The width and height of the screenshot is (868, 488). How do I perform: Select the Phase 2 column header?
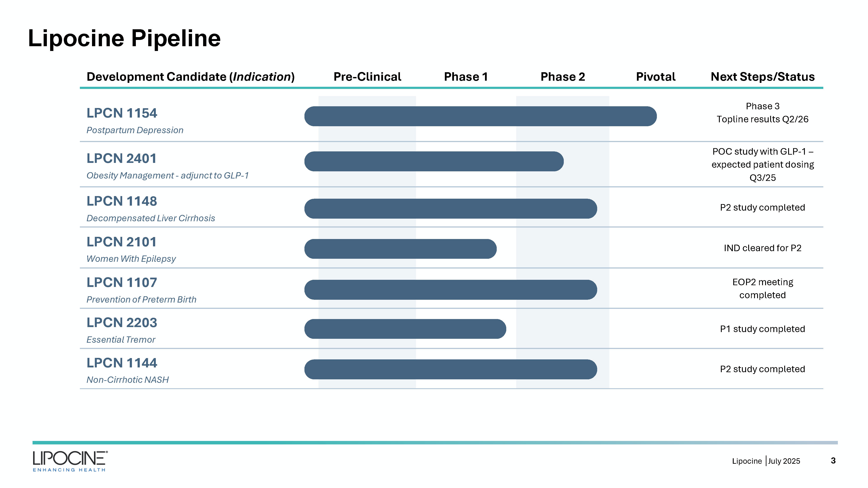(x=562, y=77)
